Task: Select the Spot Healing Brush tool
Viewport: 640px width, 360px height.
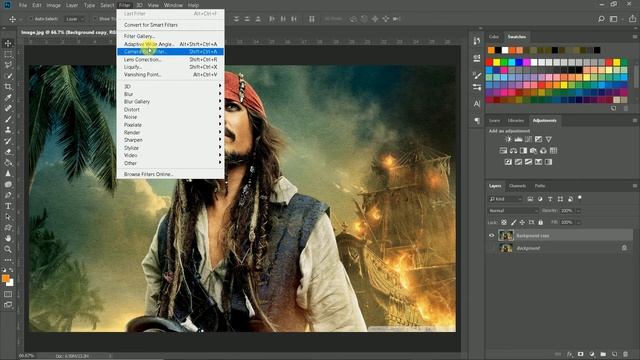Action: coord(8,108)
